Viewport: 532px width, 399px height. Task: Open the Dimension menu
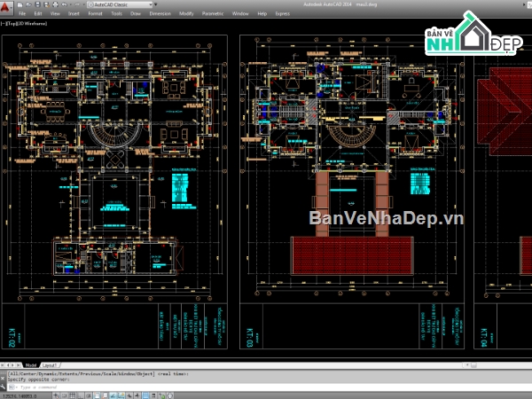click(x=160, y=13)
